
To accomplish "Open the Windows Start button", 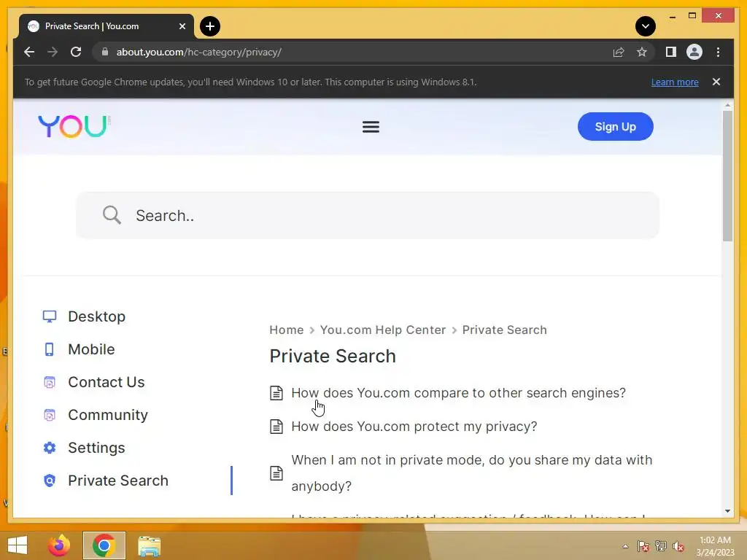I will click(x=18, y=545).
